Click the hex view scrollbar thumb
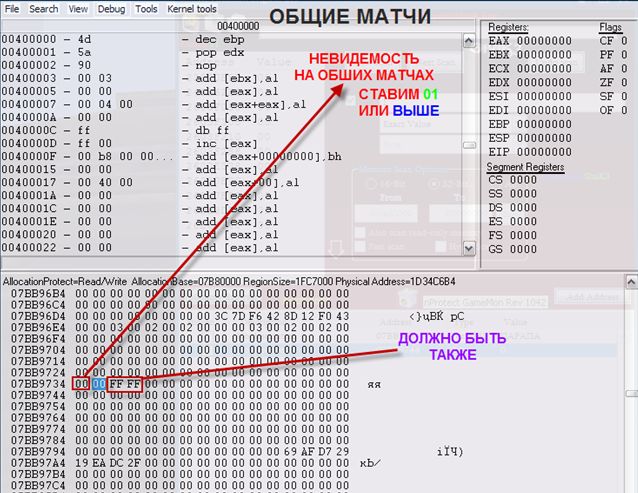638x493 pixels. point(632,393)
